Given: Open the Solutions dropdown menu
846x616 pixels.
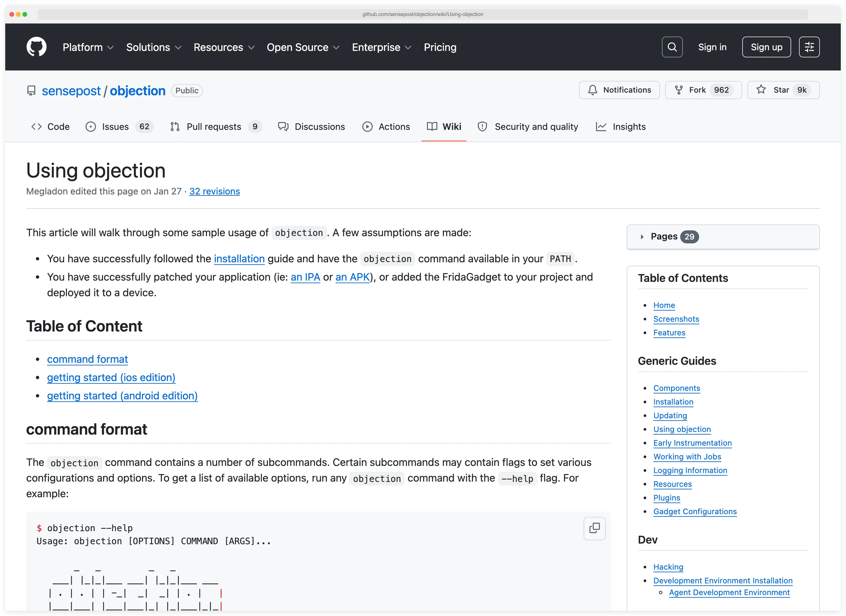Looking at the screenshot, I should (x=154, y=47).
